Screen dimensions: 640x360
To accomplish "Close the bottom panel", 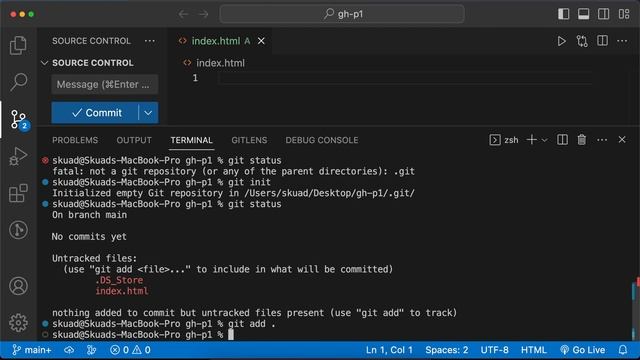I will coord(622,140).
